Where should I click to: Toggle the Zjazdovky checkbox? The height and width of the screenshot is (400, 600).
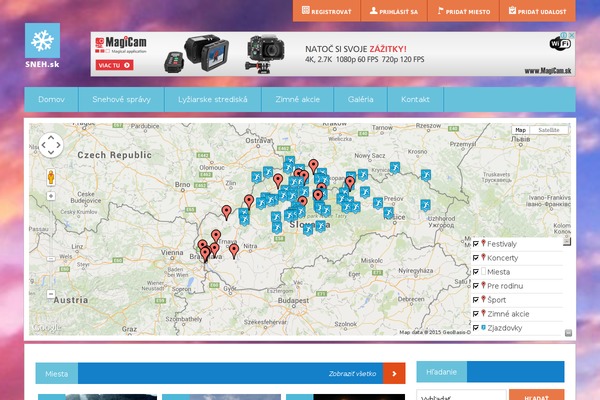pyautogui.click(x=476, y=328)
